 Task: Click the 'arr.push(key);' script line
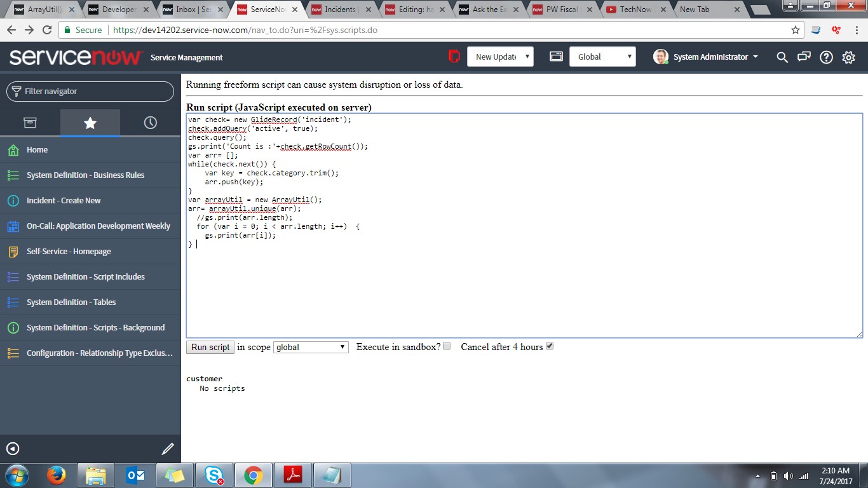(234, 182)
